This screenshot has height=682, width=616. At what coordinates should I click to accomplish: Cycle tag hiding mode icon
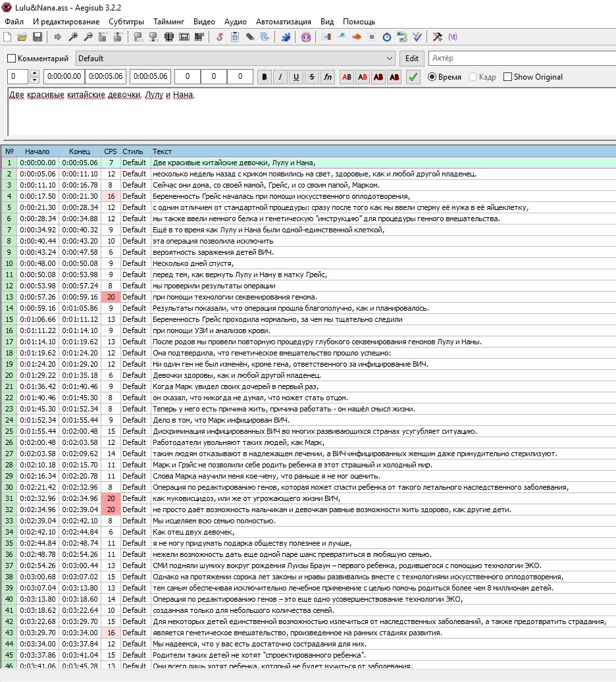[453, 37]
